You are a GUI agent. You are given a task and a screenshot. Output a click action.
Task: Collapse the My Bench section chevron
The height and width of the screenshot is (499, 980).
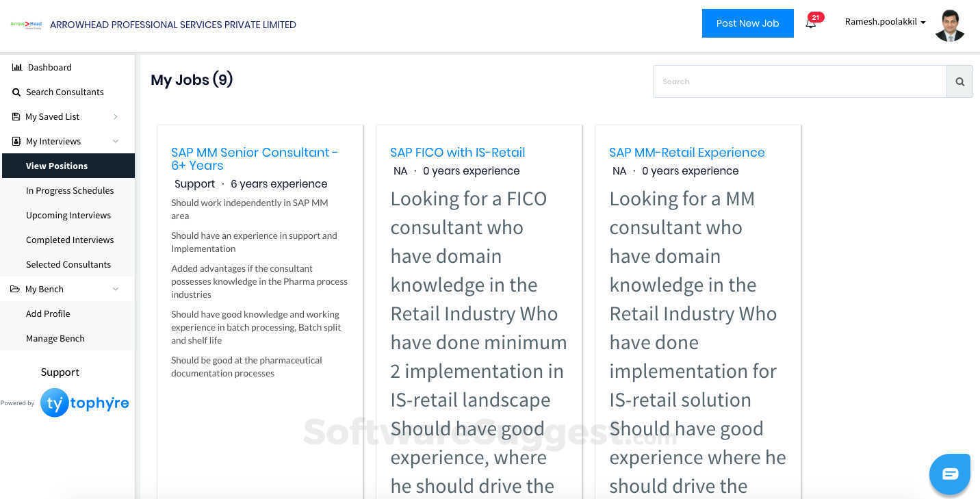[116, 289]
